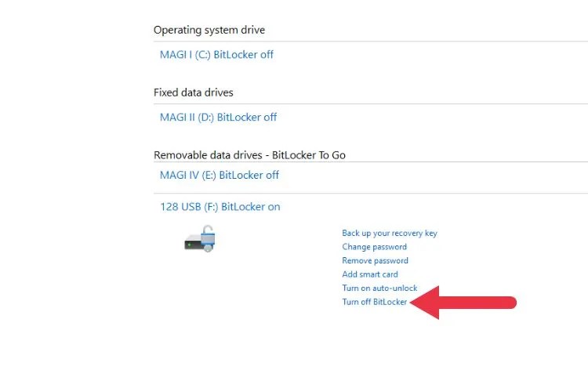Click 'BitLocker off' status of D: drive
Image resolution: width=588 pixels, height=392 pixels.
247,118
